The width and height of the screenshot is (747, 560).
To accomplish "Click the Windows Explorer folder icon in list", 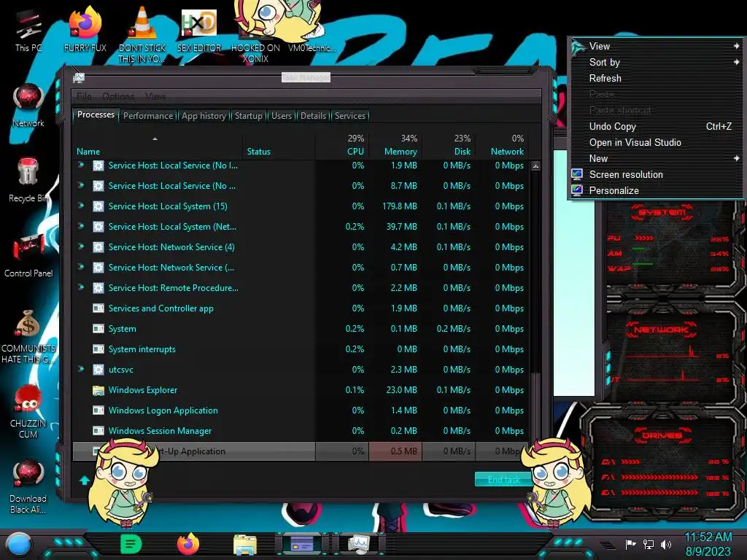I will click(x=98, y=391).
